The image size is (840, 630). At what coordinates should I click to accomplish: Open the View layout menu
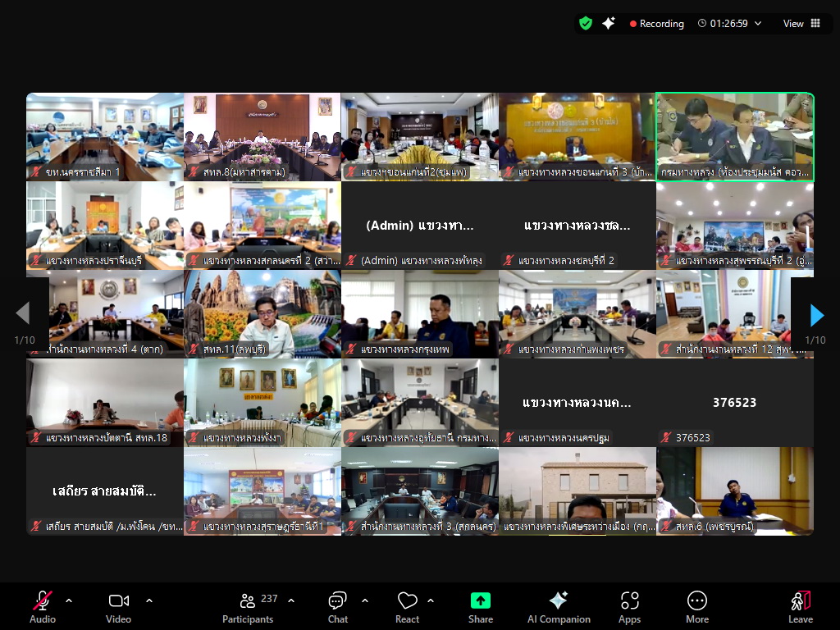[x=801, y=24]
